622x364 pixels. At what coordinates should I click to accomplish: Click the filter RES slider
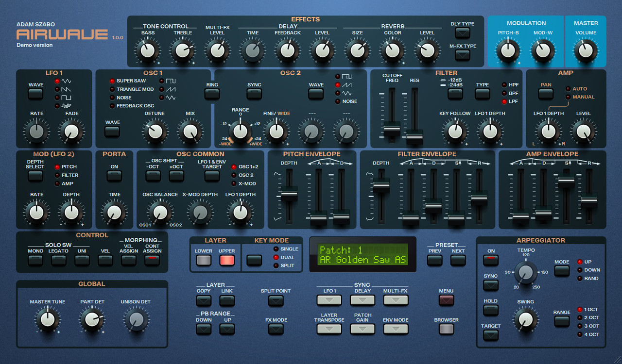click(x=415, y=137)
